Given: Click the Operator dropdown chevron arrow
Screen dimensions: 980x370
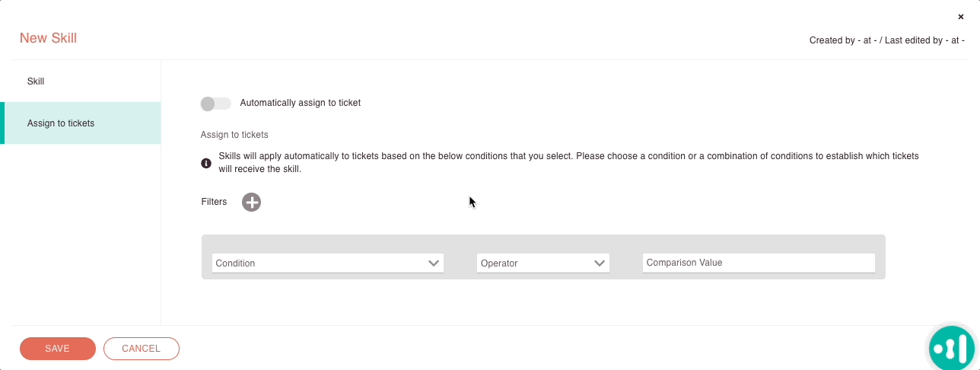Looking at the screenshot, I should 600,263.
